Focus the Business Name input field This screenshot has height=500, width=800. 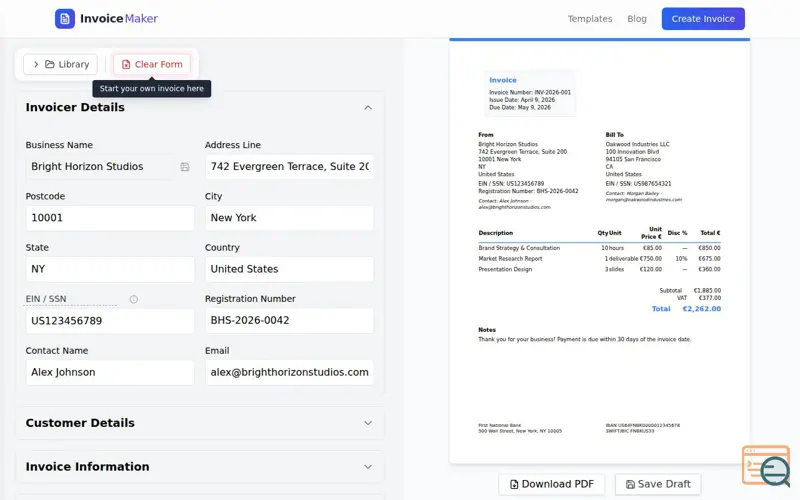click(x=101, y=167)
